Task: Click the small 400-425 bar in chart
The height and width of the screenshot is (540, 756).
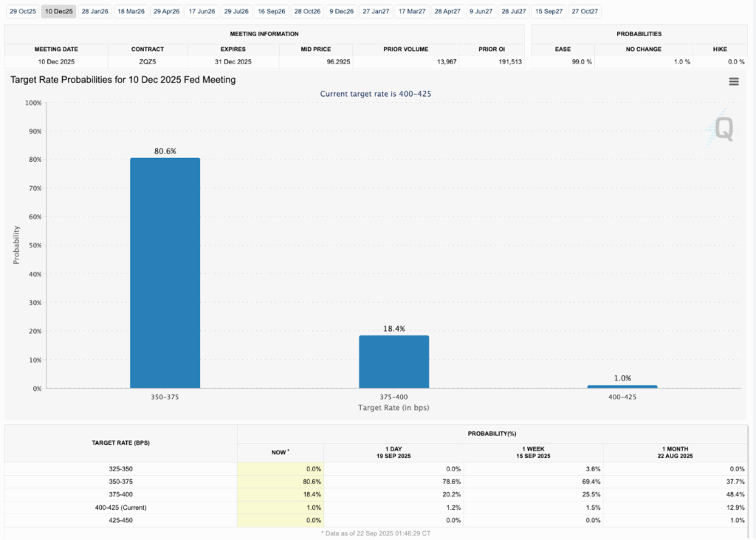Action: pyautogui.click(x=622, y=386)
